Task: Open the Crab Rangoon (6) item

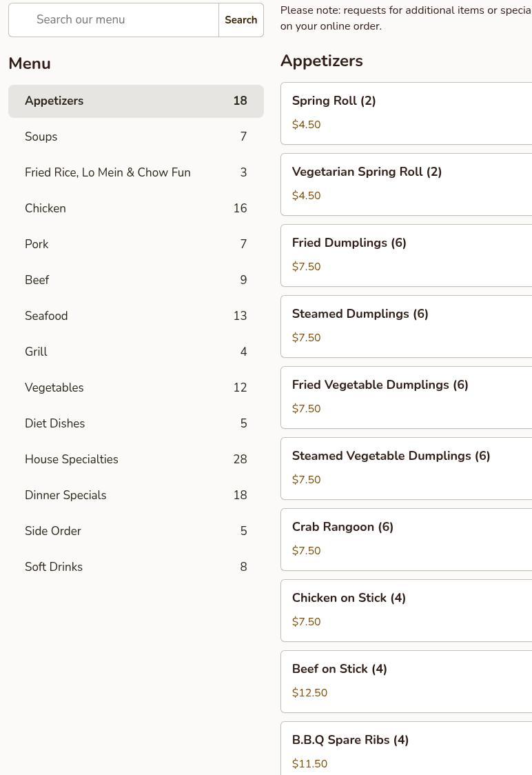Action: point(406,539)
